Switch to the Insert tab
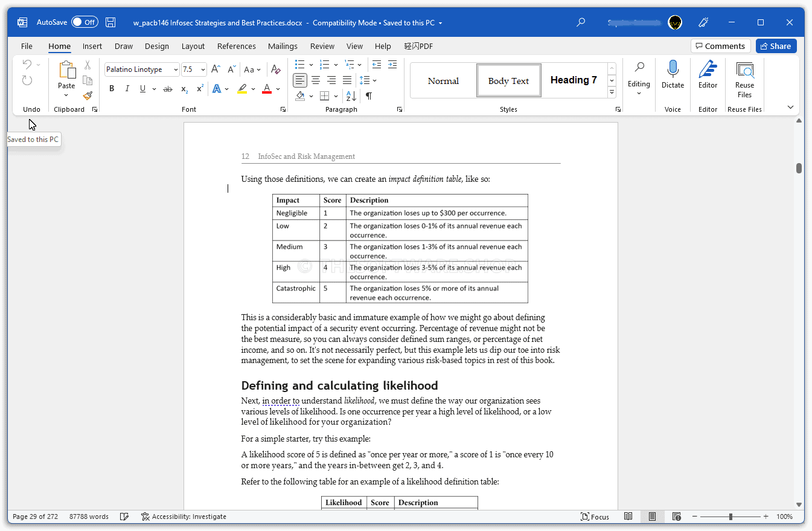The height and width of the screenshot is (531, 812). 92,46
